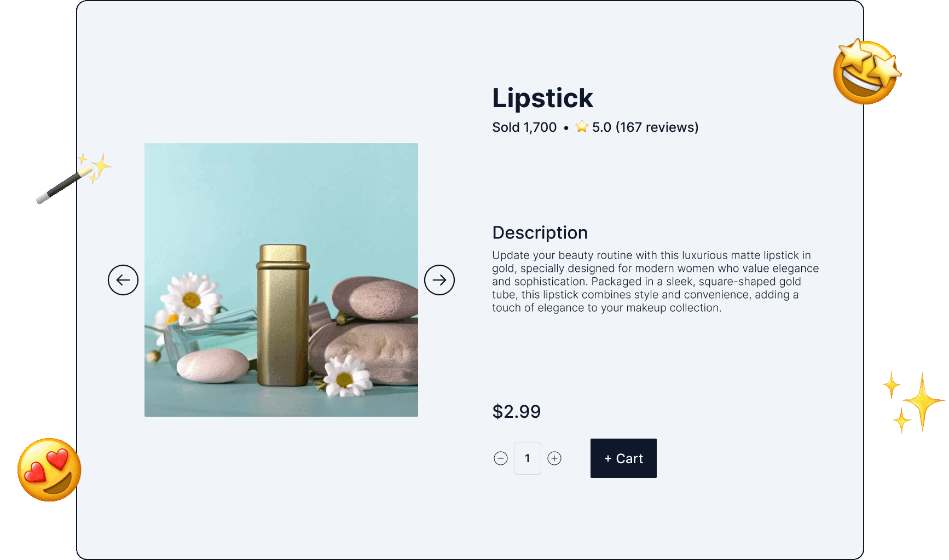This screenshot has width=949, height=560.
Task: Add lipstick using the + Cart button
Action: [x=623, y=458]
